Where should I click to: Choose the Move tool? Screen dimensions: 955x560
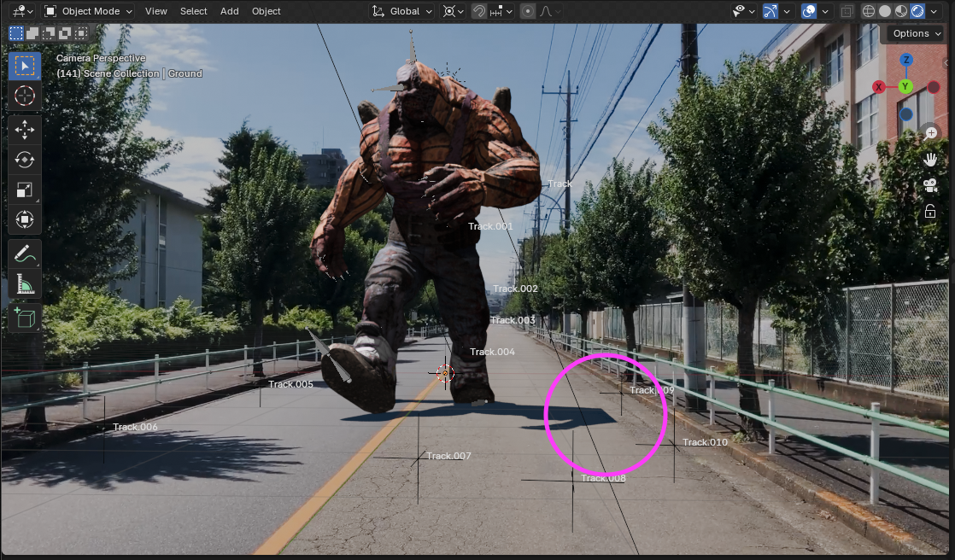click(25, 130)
